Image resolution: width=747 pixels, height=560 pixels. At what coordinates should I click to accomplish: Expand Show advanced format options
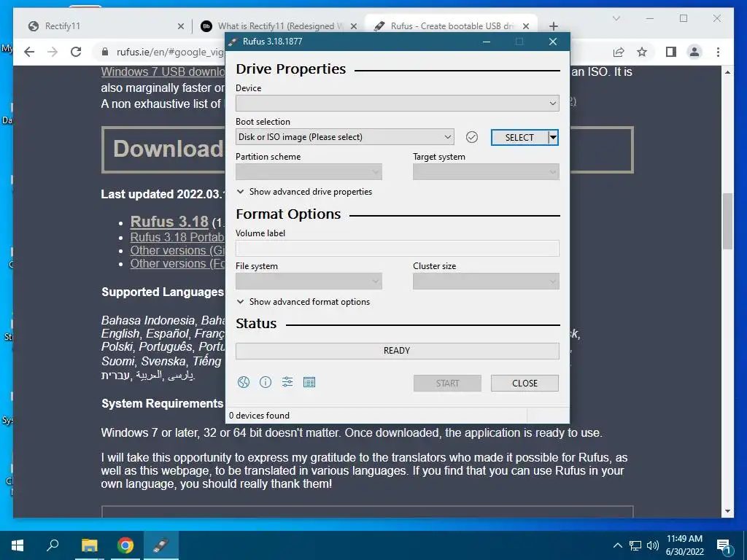pos(303,301)
